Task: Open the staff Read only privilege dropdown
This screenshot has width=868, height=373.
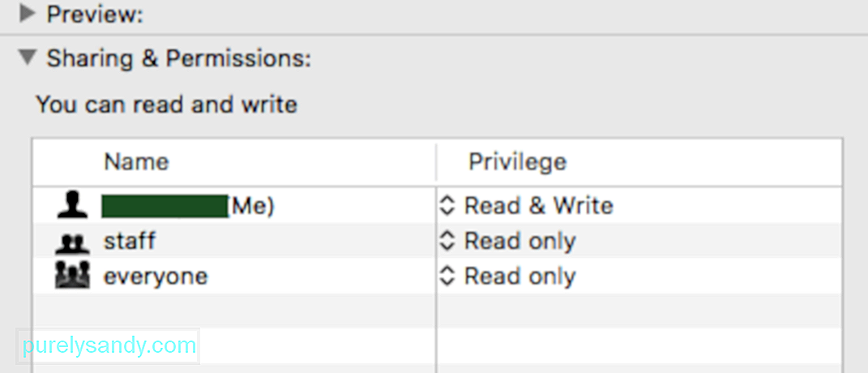Action: click(507, 241)
